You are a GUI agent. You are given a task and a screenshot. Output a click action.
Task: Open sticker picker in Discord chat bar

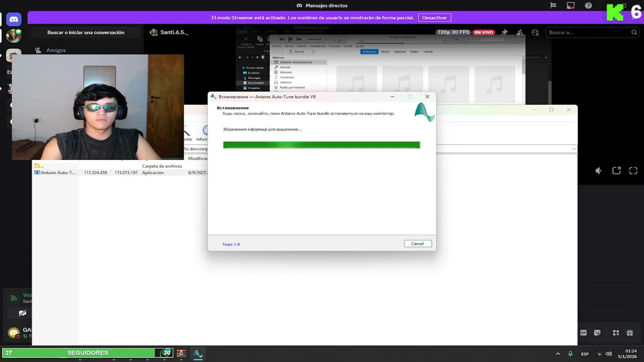[597, 332]
